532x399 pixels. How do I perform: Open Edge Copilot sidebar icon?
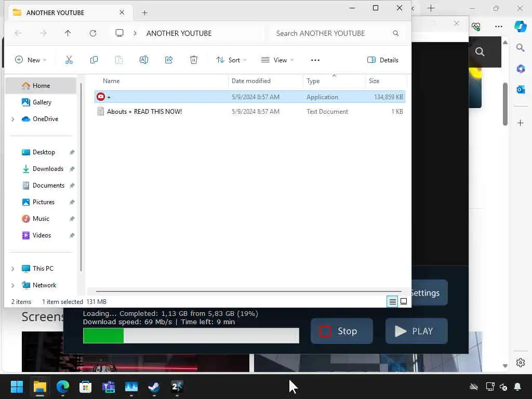click(x=520, y=26)
